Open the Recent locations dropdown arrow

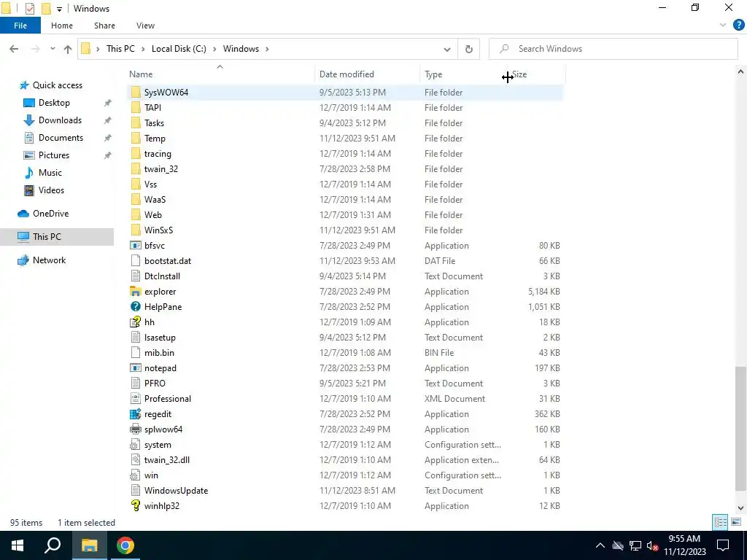53,49
